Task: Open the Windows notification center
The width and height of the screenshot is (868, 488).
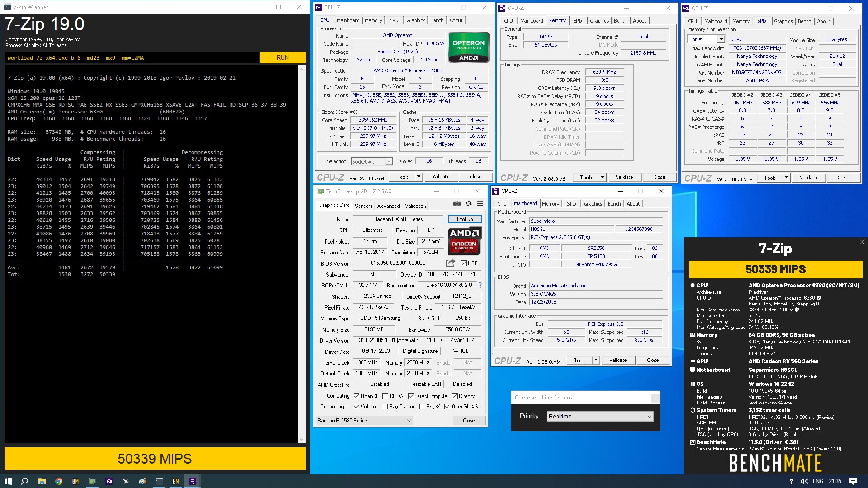Action: tap(853, 481)
